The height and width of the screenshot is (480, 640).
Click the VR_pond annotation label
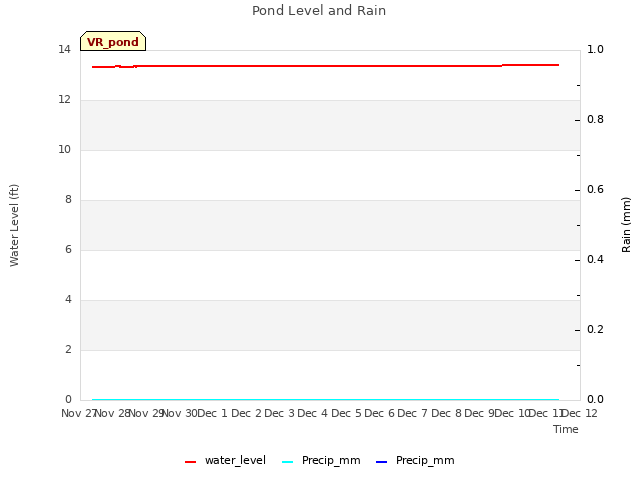[113, 41]
